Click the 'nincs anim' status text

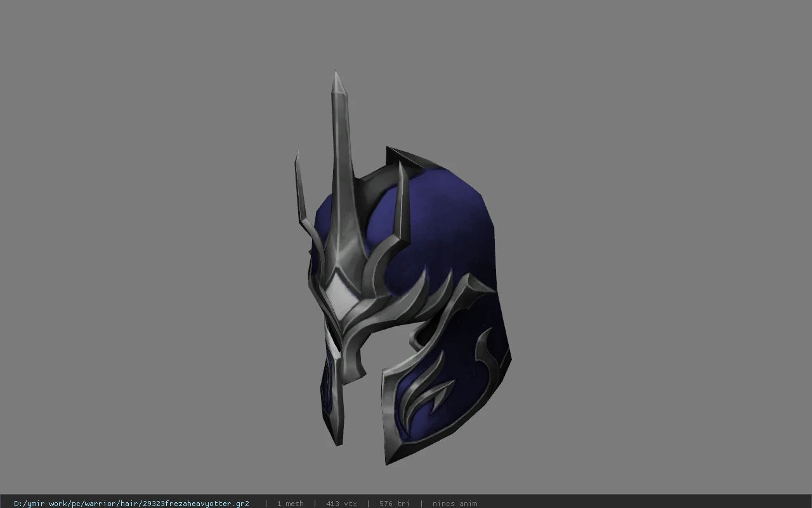coord(455,504)
